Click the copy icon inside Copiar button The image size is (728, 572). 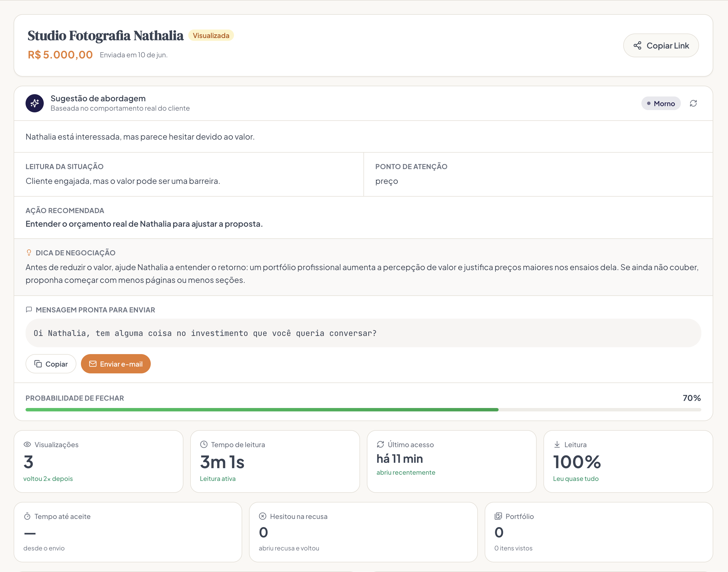38,364
